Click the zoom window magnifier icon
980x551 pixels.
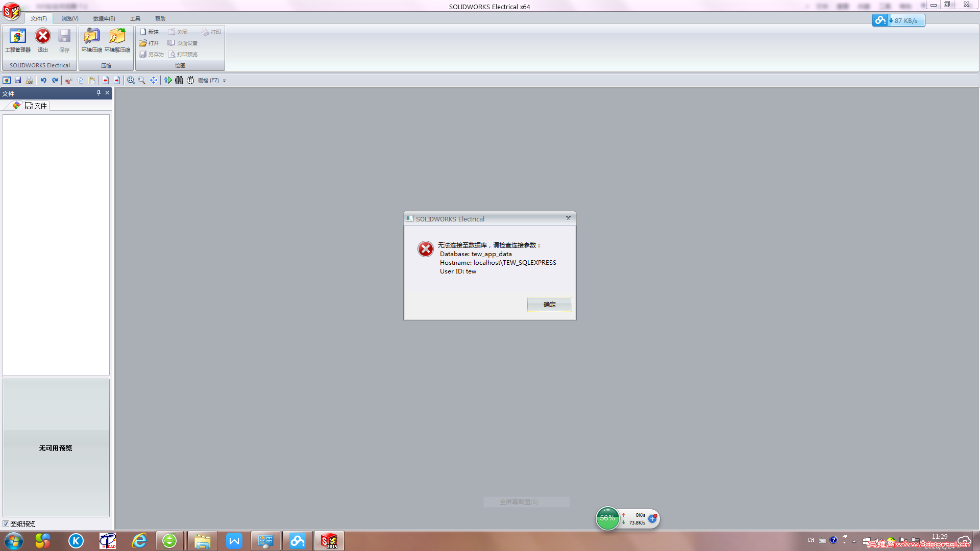tap(142, 80)
